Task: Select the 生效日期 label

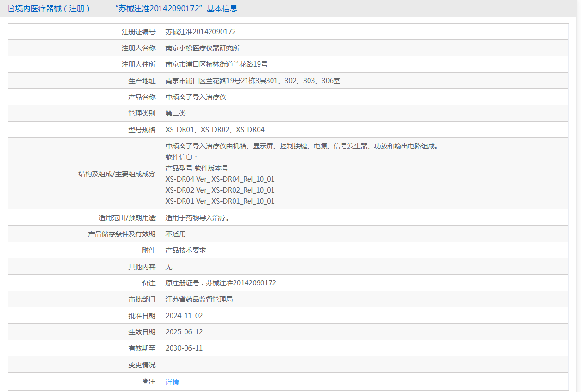Action: (142, 332)
